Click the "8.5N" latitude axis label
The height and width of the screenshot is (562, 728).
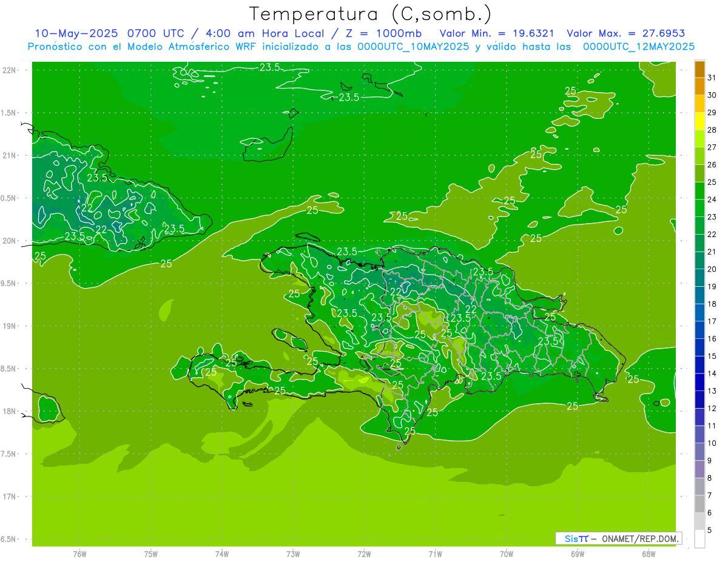(x=9, y=369)
